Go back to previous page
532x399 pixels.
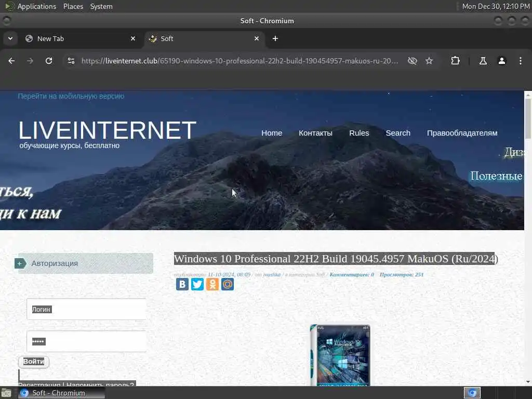[11, 61]
